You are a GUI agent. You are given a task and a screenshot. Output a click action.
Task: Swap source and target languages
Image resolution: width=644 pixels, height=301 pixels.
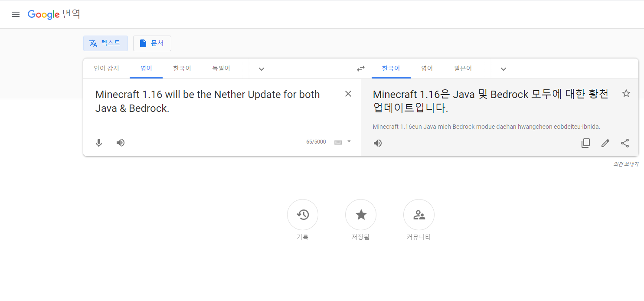(361, 69)
